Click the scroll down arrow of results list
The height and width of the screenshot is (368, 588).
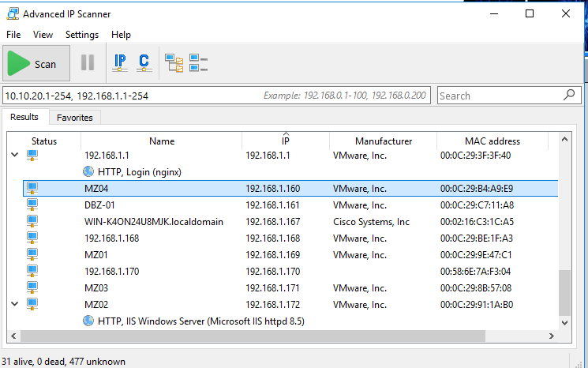pos(565,323)
